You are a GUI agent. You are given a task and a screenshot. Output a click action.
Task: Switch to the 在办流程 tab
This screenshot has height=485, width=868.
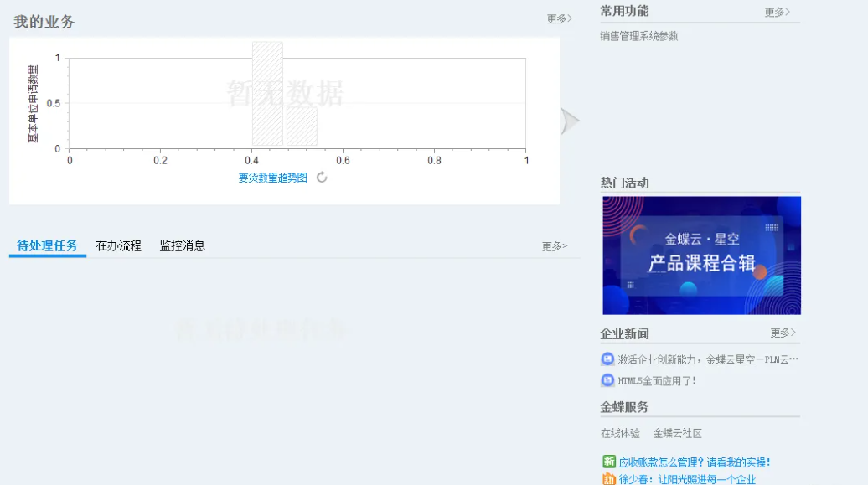(118, 245)
